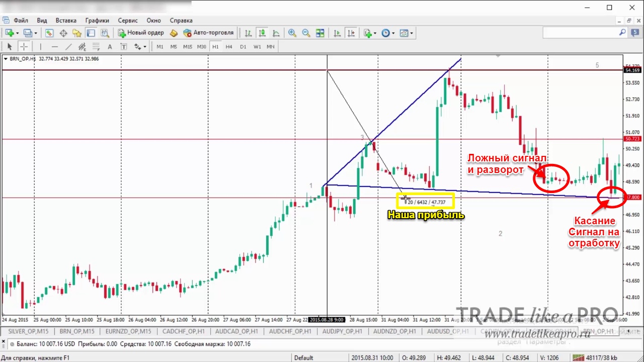Open the Strategy Tester icon
Viewport: 644px width, 362px height.
[x=105, y=33]
